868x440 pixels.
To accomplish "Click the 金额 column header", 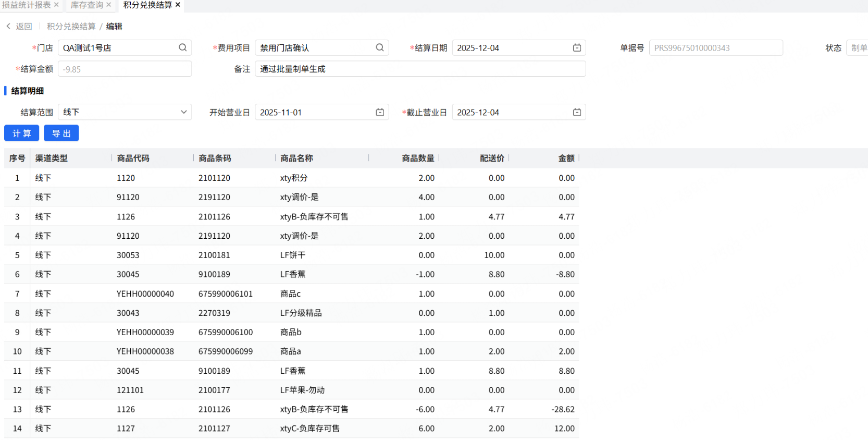I will pyautogui.click(x=566, y=158).
